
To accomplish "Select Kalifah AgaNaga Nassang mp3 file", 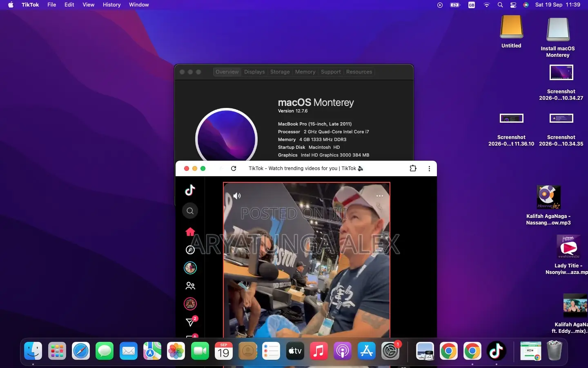I will click(x=548, y=205).
